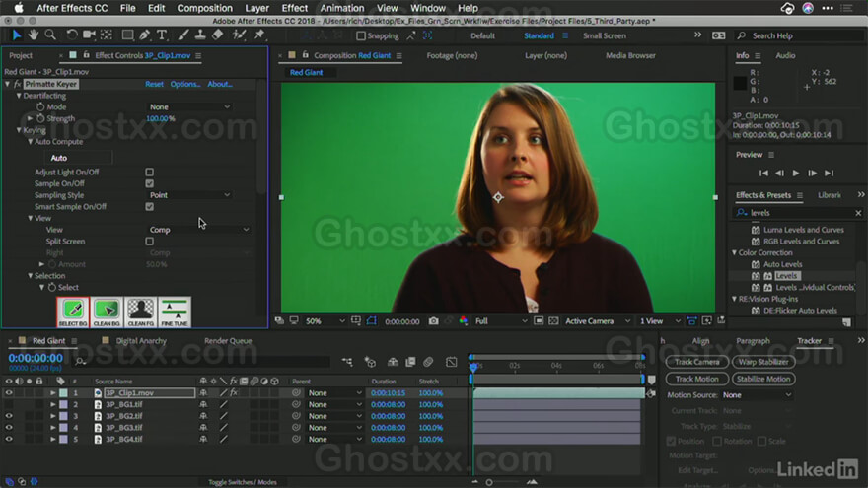
Task: Click the FINE TUNE Primatte button
Action: [x=175, y=313]
